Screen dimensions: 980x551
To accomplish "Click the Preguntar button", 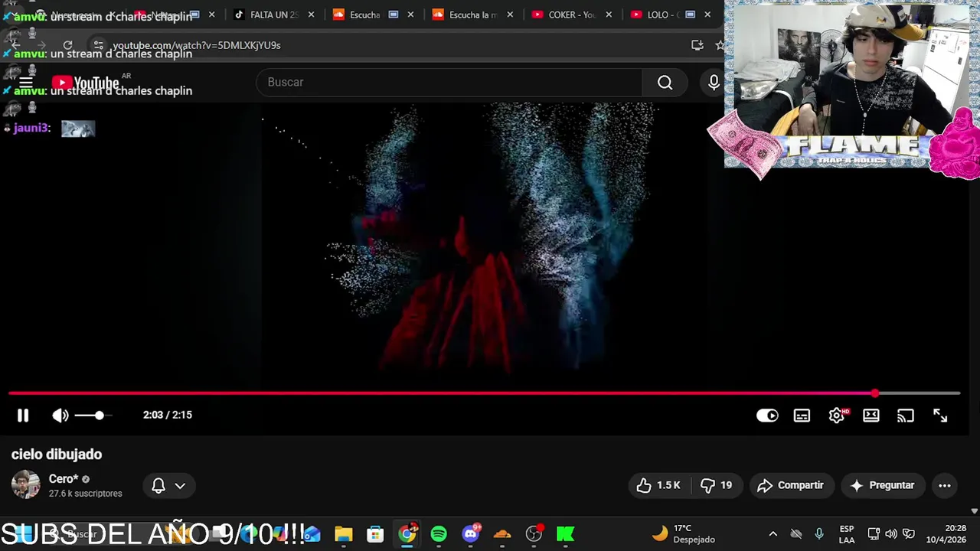I will point(882,485).
